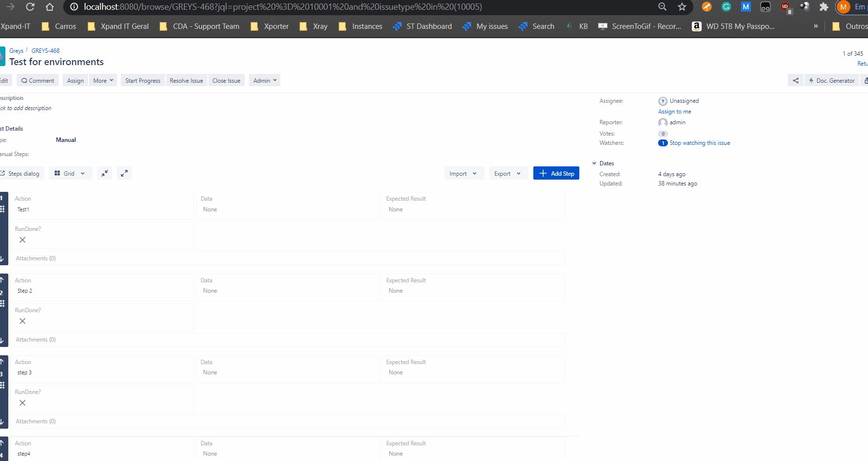Open Attachments (0) row under step 3
868x461 pixels.
coord(288,421)
